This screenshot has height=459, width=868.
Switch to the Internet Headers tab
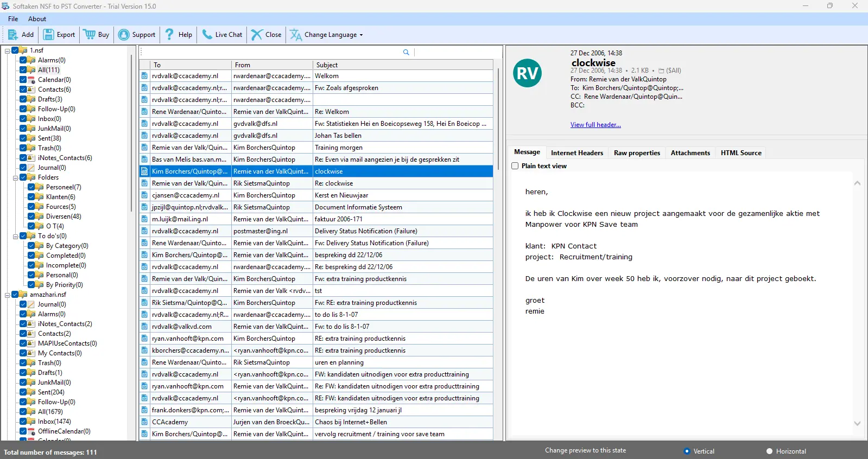point(576,153)
